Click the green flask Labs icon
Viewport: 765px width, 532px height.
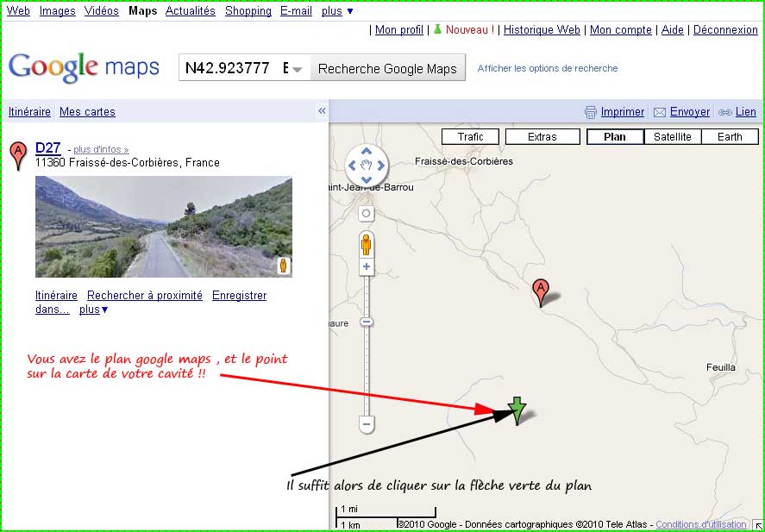(437, 29)
